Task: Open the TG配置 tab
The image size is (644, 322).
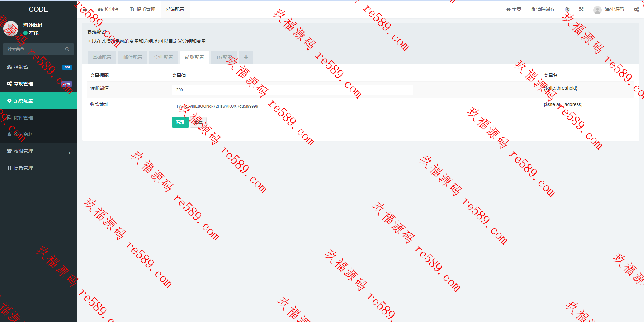Action: tap(224, 57)
